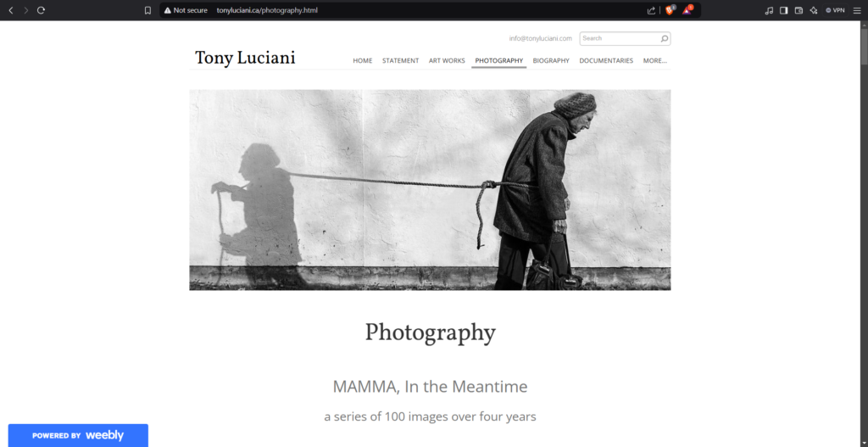The image size is (868, 447).
Task: Open the BIOGRAPHY nav item
Action: pyautogui.click(x=551, y=60)
